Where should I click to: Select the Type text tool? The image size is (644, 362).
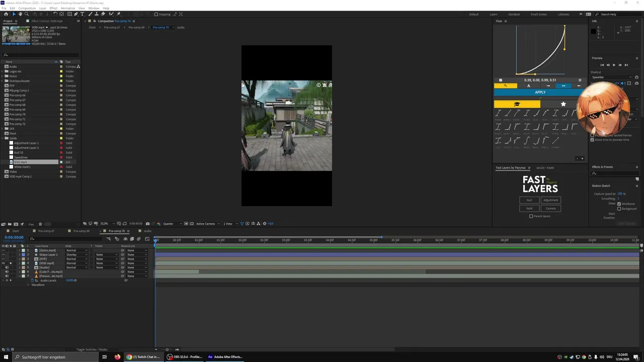coord(83,14)
